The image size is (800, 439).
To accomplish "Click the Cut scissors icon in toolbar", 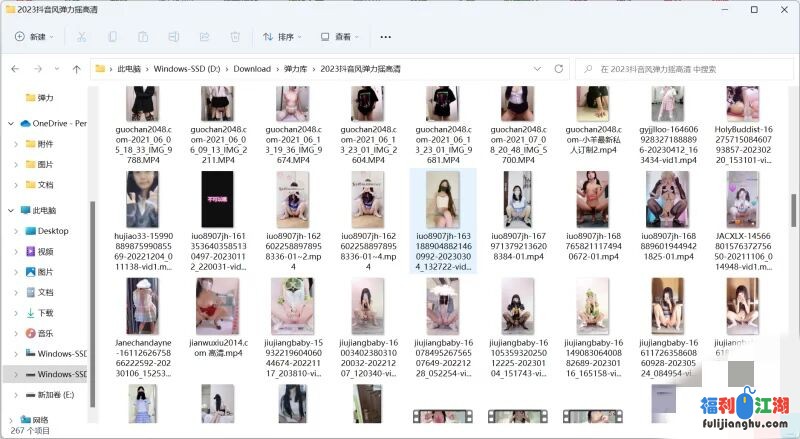I will pos(81,36).
